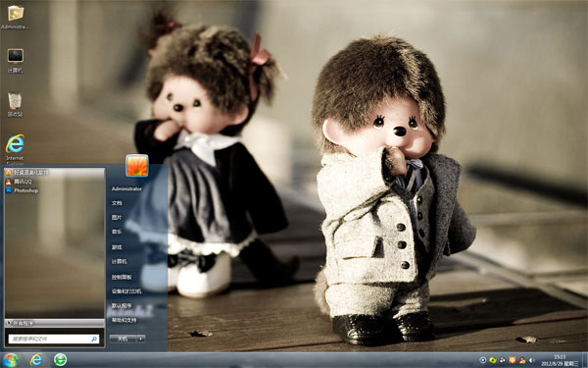Open Administrator in Start menu
Screen dimensions: 588x368
pyautogui.click(x=126, y=188)
